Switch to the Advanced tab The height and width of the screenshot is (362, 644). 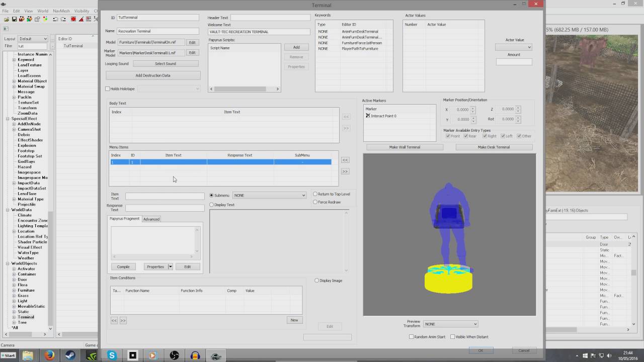click(x=151, y=219)
